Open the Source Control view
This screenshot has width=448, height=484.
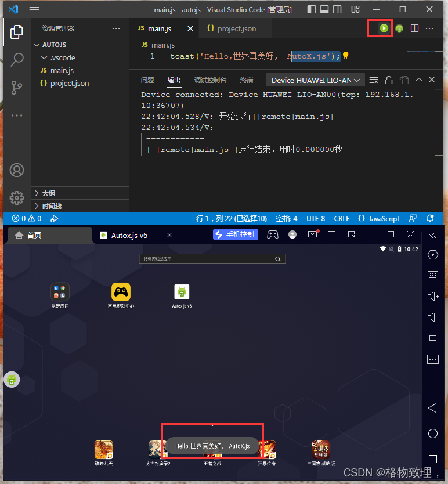tap(17, 88)
